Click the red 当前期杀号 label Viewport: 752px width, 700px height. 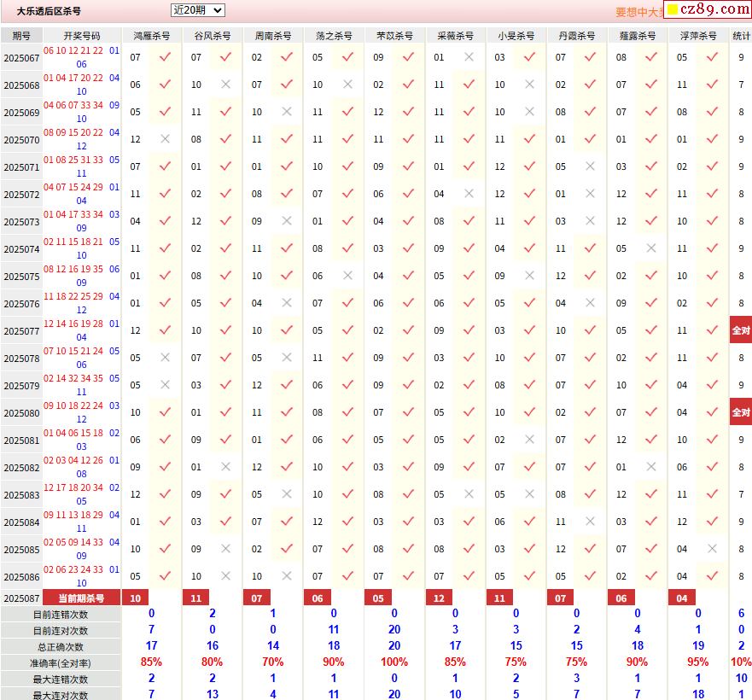81,598
